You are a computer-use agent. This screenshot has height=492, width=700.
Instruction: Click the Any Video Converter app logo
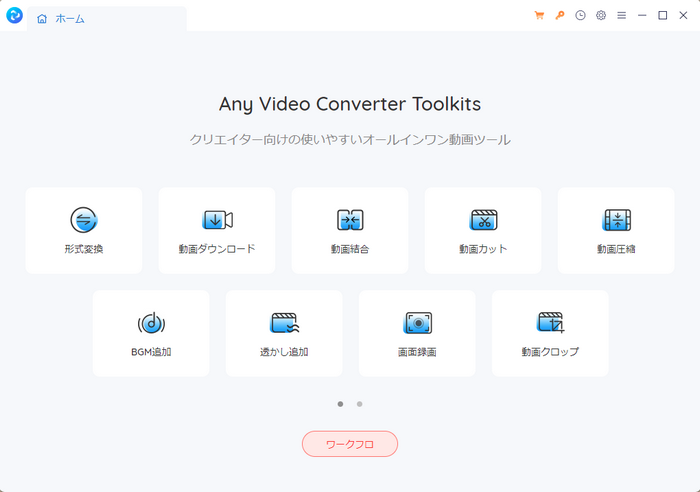14,16
